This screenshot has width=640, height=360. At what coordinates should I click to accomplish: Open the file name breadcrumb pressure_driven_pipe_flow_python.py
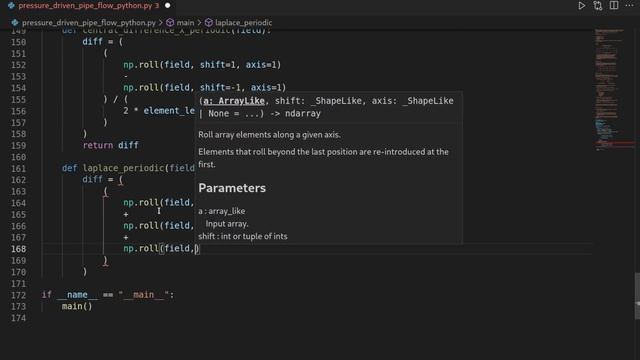[x=89, y=22]
